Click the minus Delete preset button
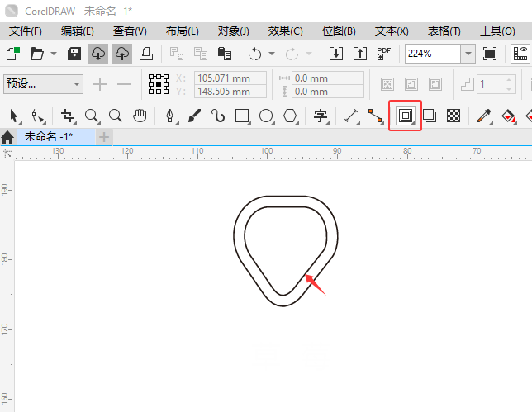Image resolution: width=532 pixels, height=412 pixels. (x=124, y=84)
